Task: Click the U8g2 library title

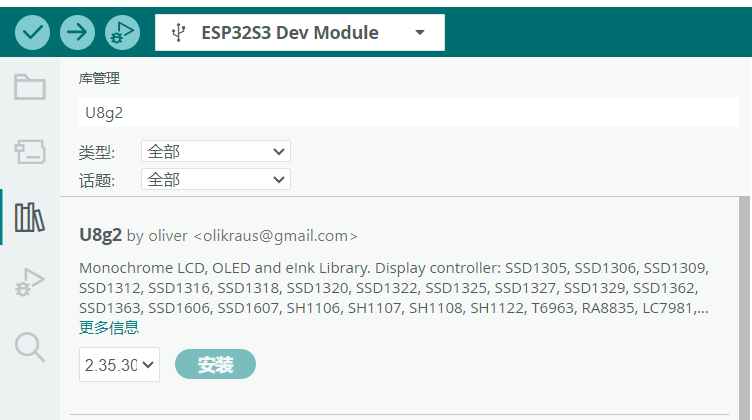Action: pos(100,235)
